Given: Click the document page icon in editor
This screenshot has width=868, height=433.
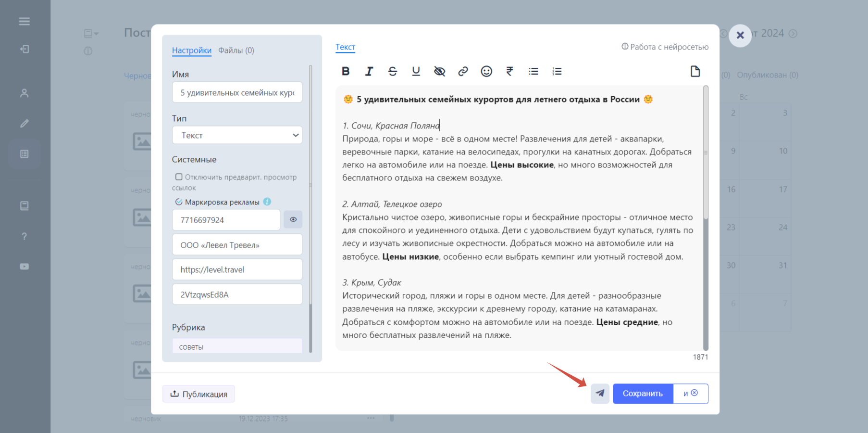Looking at the screenshot, I should click(x=695, y=71).
